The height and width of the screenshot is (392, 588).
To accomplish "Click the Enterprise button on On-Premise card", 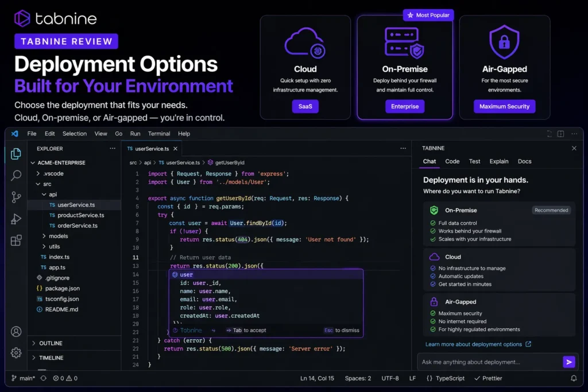I will [x=405, y=106].
